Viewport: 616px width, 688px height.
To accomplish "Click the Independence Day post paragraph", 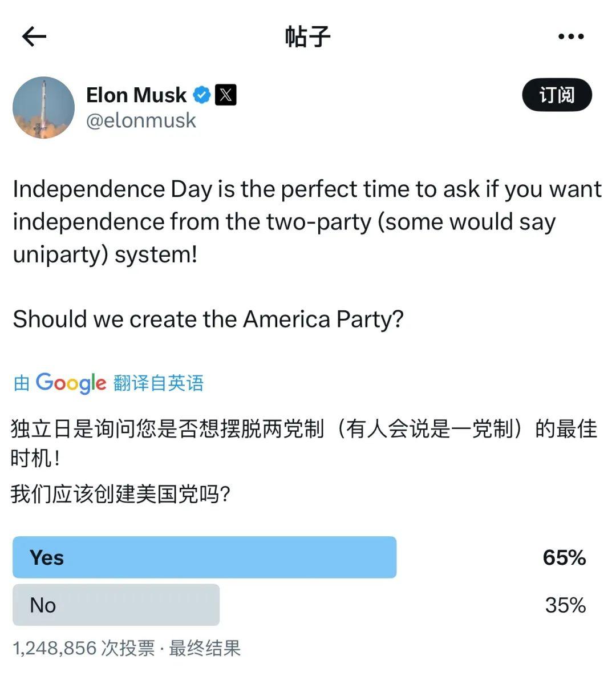I will pyautogui.click(x=307, y=221).
